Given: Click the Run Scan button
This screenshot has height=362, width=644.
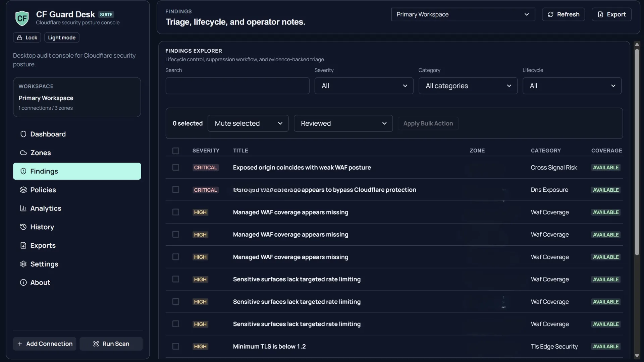Looking at the screenshot, I should 111,344.
